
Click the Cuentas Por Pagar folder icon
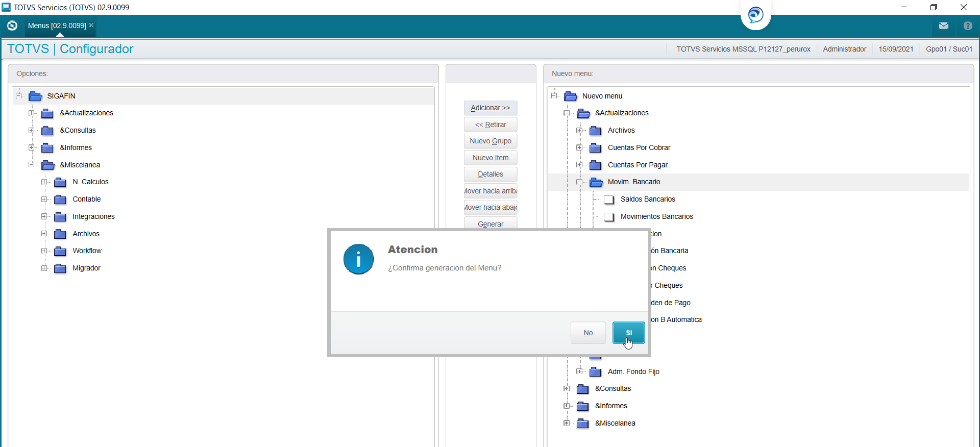(596, 165)
